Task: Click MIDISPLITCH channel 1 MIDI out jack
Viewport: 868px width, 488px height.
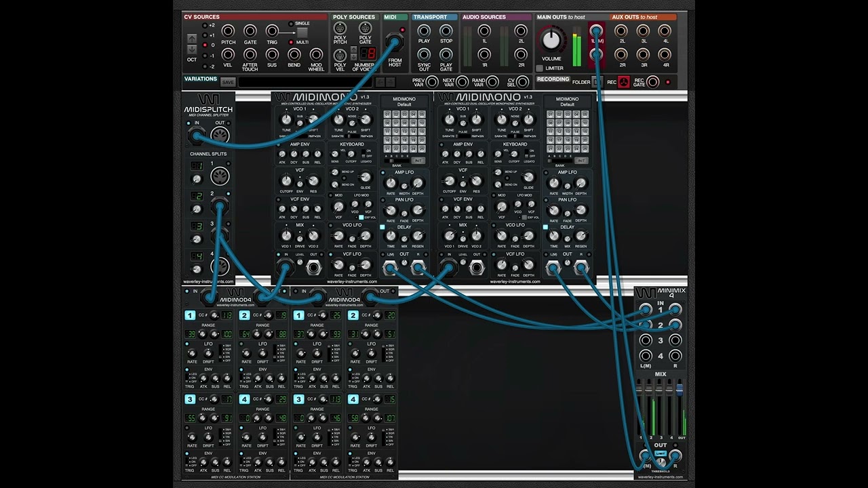Action: (219, 177)
